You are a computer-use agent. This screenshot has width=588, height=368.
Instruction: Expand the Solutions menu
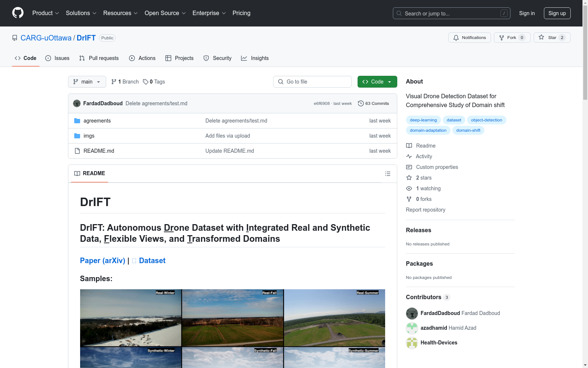pos(81,13)
